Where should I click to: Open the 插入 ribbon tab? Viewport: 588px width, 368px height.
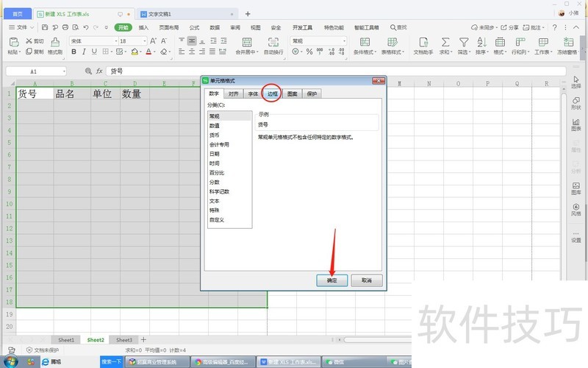click(143, 27)
